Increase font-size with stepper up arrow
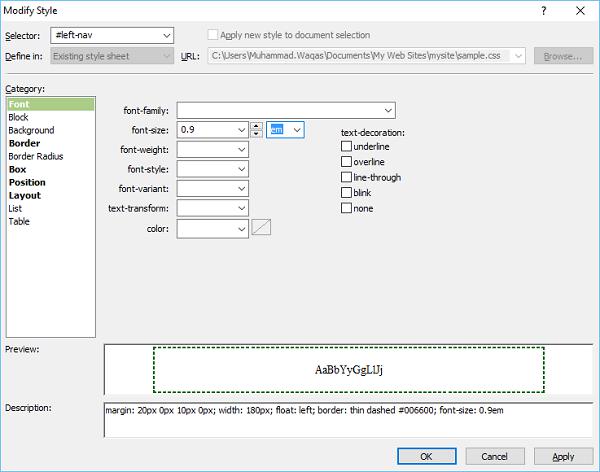600x472 pixels. (x=256, y=125)
